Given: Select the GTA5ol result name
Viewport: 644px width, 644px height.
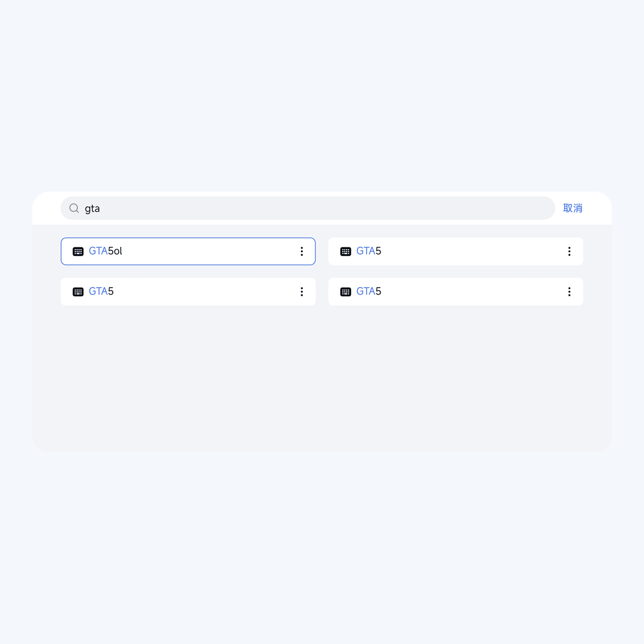Looking at the screenshot, I should click(106, 251).
